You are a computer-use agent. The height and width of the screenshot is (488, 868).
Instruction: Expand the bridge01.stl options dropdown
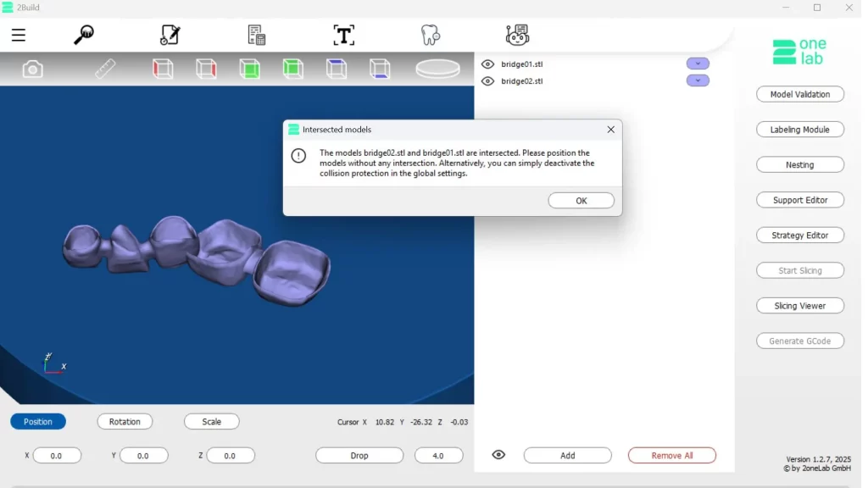tap(698, 64)
